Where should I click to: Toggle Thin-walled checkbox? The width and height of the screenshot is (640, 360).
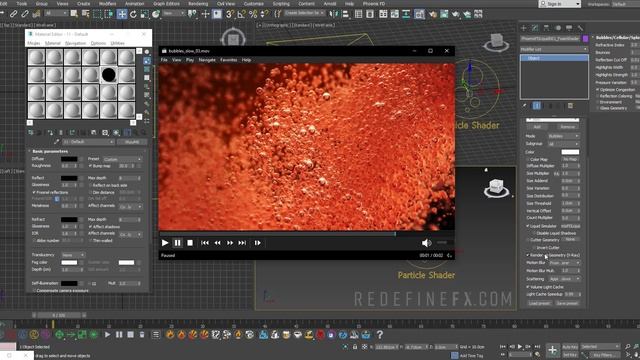(x=90, y=240)
